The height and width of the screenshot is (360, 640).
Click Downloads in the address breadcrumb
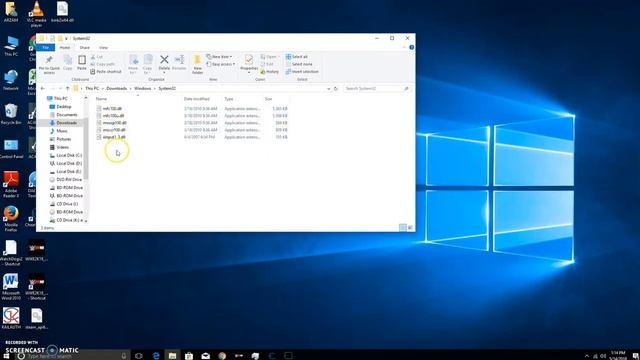point(117,89)
